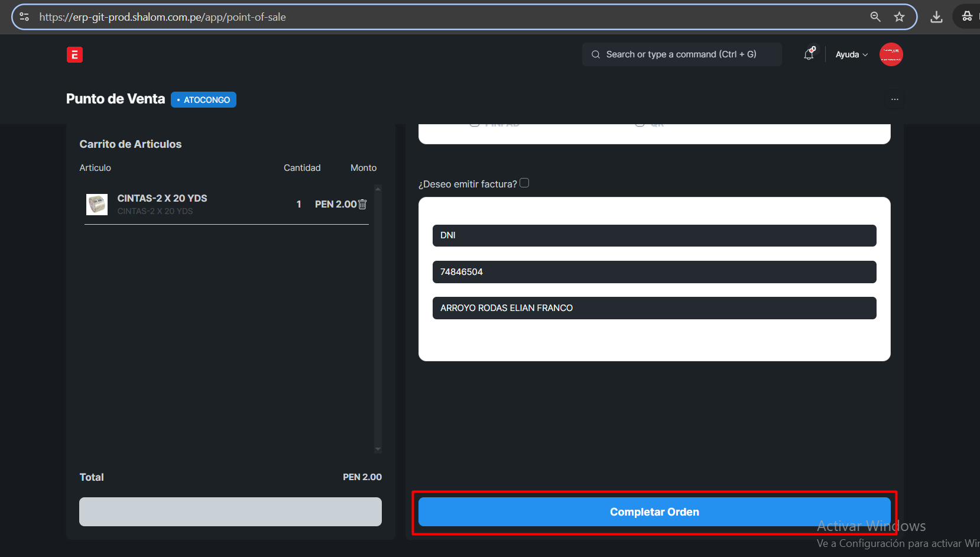The image size is (980, 557).
Task: Open the DNI document type selector
Action: [654, 235]
